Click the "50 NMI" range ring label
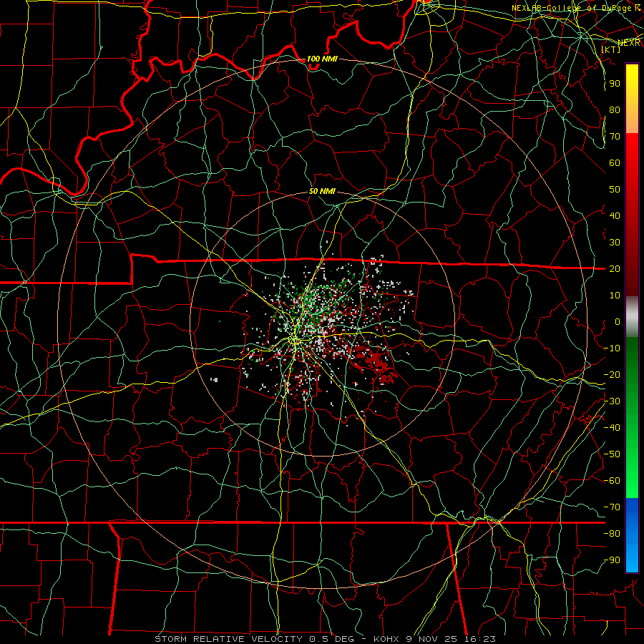This screenshot has width=644, height=644. click(x=323, y=191)
